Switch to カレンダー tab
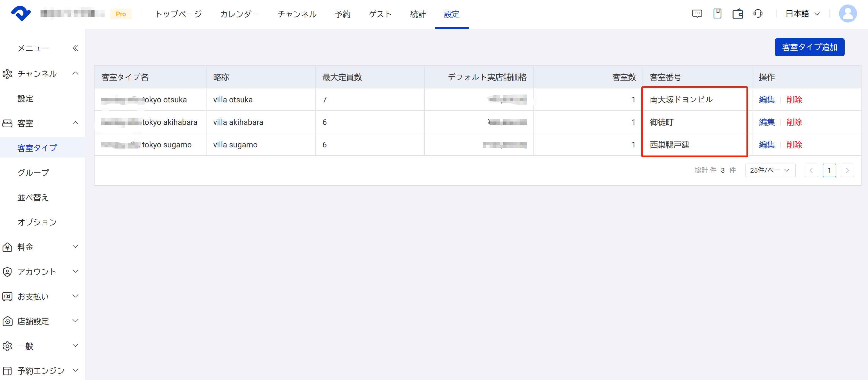868x380 pixels. tap(239, 14)
